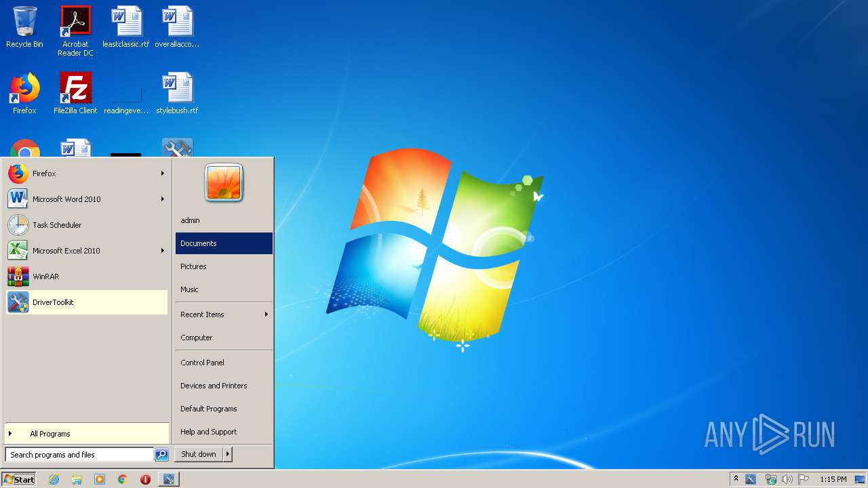The image size is (868, 488).
Task: Open the network status tray icon
Action: pos(770,479)
